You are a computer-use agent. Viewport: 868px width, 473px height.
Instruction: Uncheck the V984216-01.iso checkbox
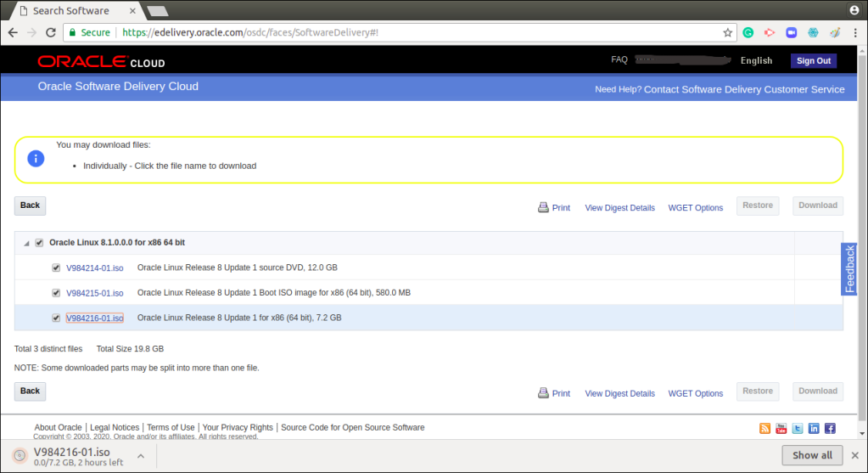click(56, 318)
